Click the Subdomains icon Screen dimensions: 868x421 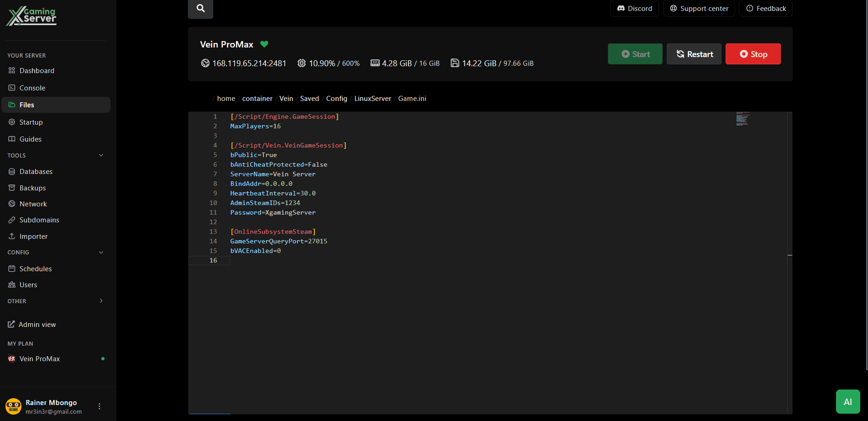pyautogui.click(x=11, y=220)
